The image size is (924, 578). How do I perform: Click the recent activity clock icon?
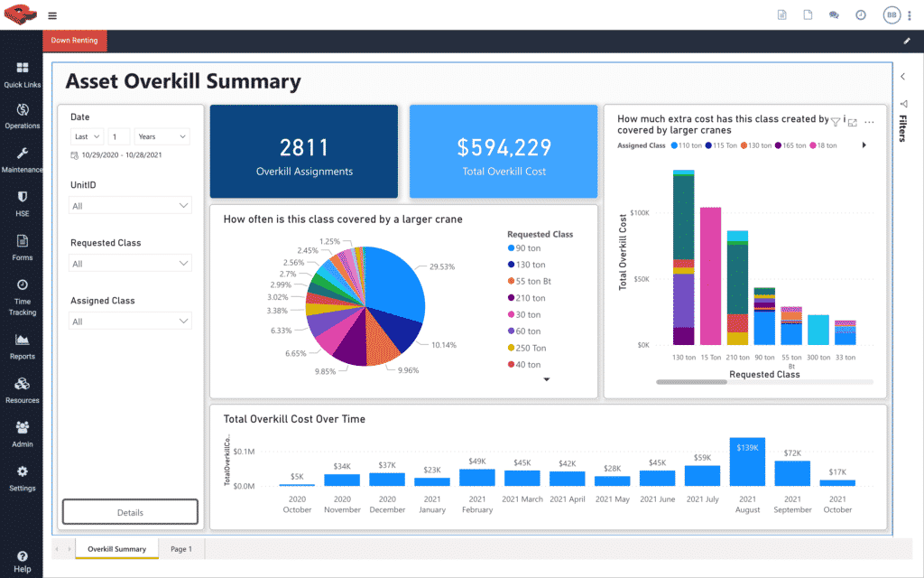tap(860, 14)
